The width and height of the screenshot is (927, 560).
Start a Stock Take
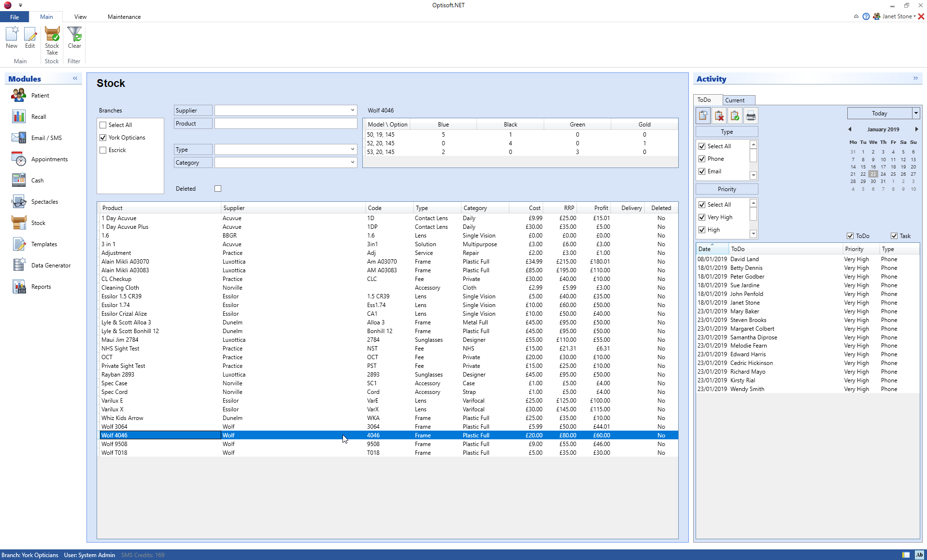pyautogui.click(x=52, y=43)
